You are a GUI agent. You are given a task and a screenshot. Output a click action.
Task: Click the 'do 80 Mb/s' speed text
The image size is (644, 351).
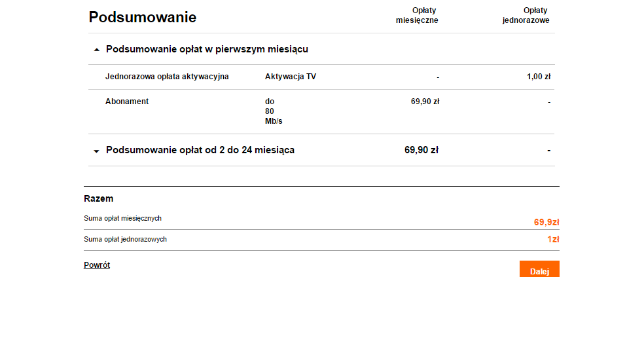point(274,111)
